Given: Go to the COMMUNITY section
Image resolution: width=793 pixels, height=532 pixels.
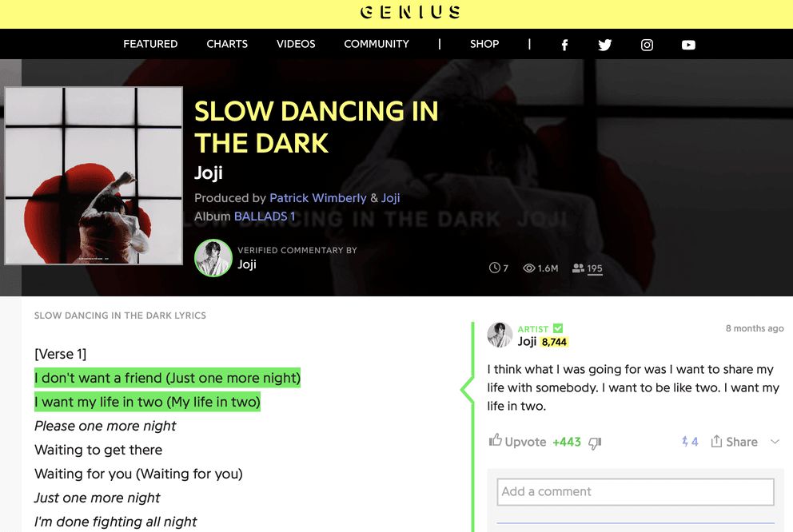Looking at the screenshot, I should tap(377, 44).
